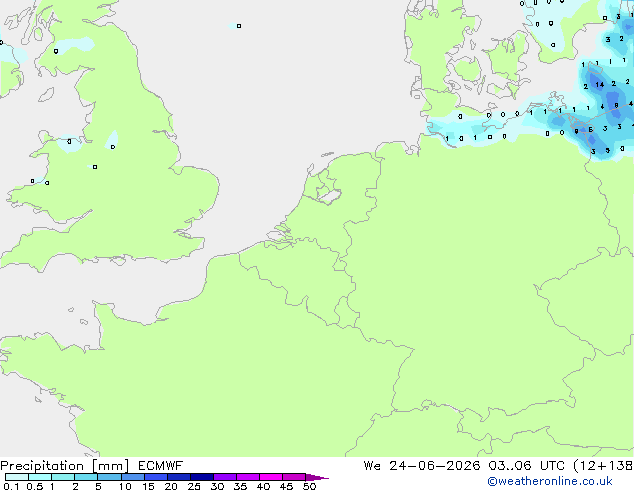The height and width of the screenshot is (490, 634).
Task: Select the swatch between 15 and 20 mm
Action: pyautogui.click(x=155, y=477)
